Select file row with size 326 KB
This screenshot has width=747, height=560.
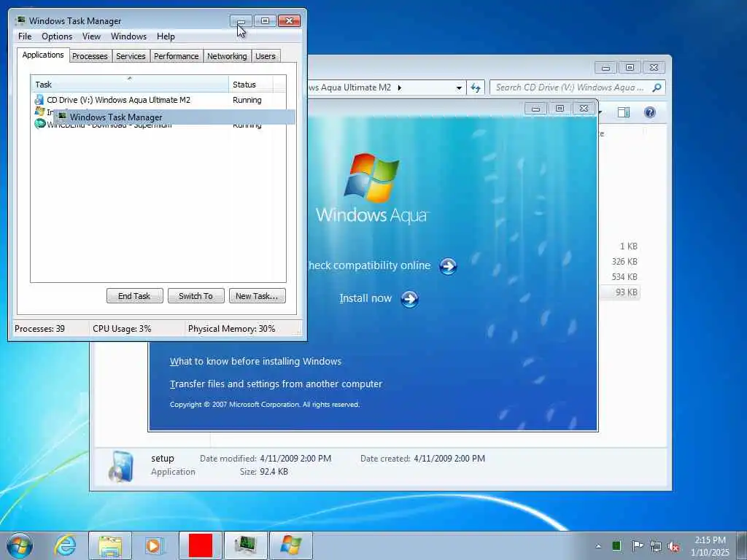620,262
